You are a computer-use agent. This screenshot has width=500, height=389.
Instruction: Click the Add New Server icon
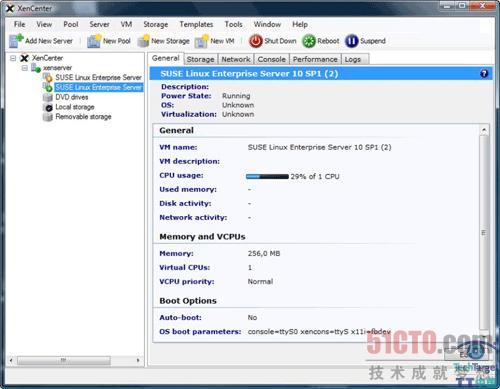pyautogui.click(x=16, y=41)
